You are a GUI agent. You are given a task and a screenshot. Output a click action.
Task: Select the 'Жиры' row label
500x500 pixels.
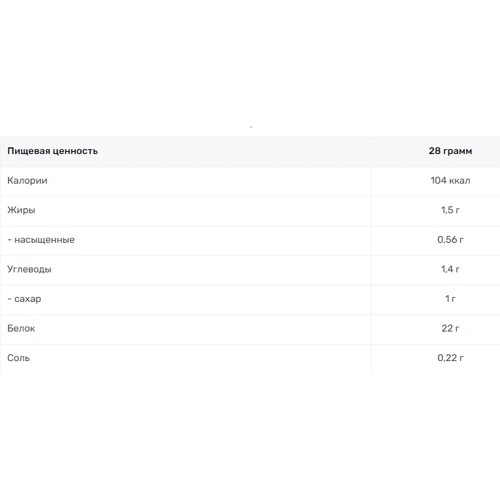21,210
